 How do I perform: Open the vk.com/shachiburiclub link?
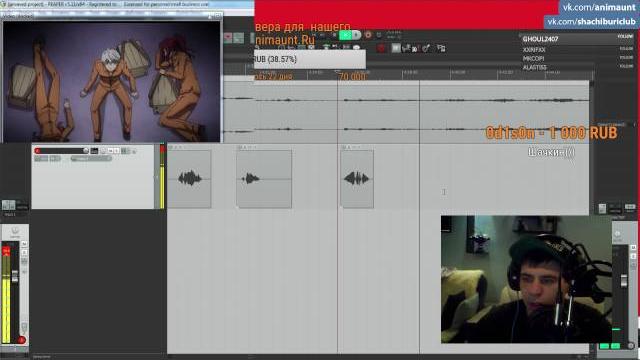(591, 21)
